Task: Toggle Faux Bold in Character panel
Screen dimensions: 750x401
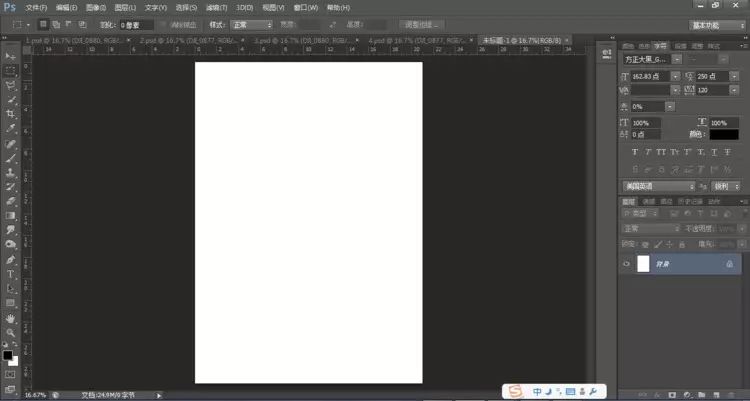Action: (635, 152)
